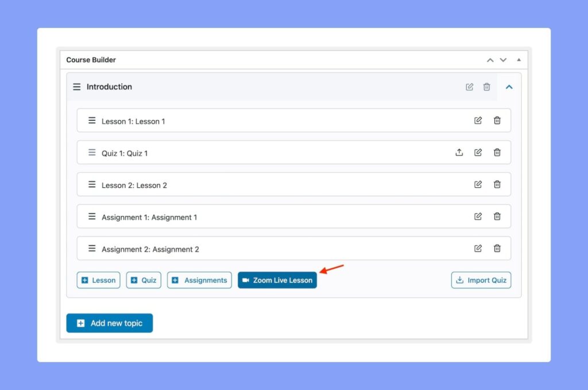Toggle Course Builder panel with triangle
The height and width of the screenshot is (390, 588).
[519, 60]
